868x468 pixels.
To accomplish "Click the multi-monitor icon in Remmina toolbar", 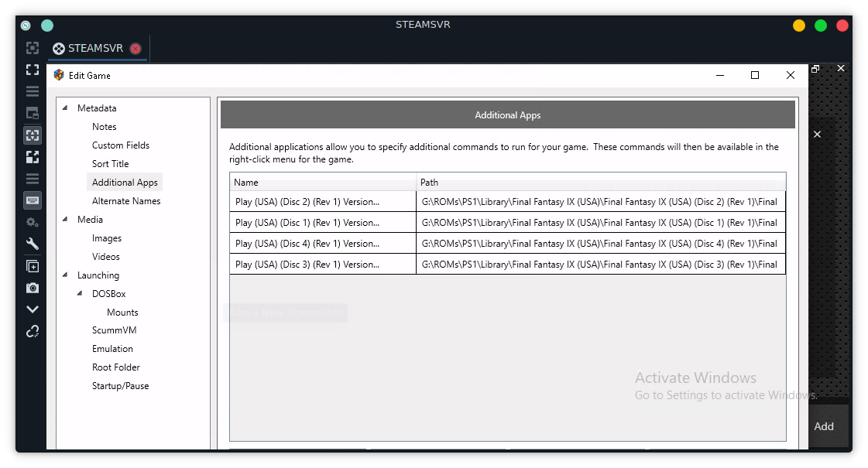I will pyautogui.click(x=33, y=114).
